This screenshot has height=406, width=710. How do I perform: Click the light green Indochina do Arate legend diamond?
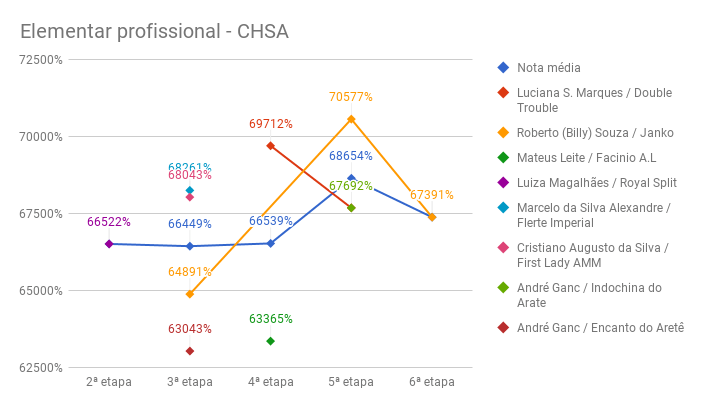coord(502,288)
